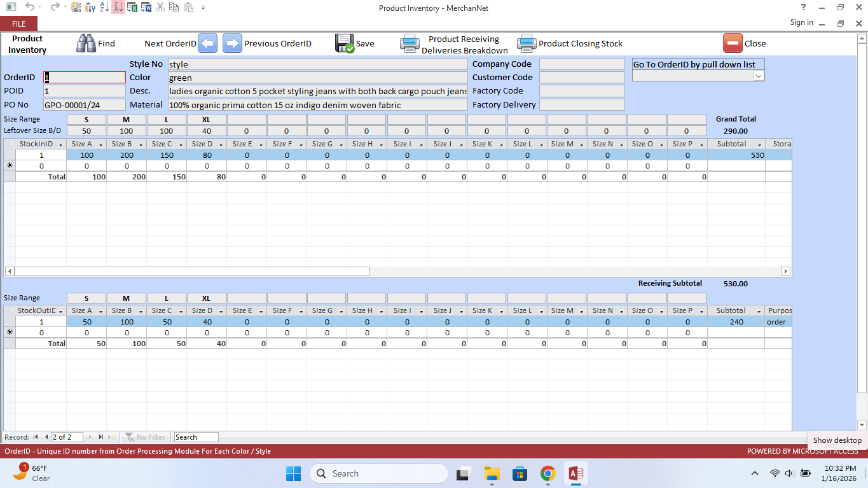Open the Product Closing Stock report
868x488 pixels.
(x=527, y=43)
